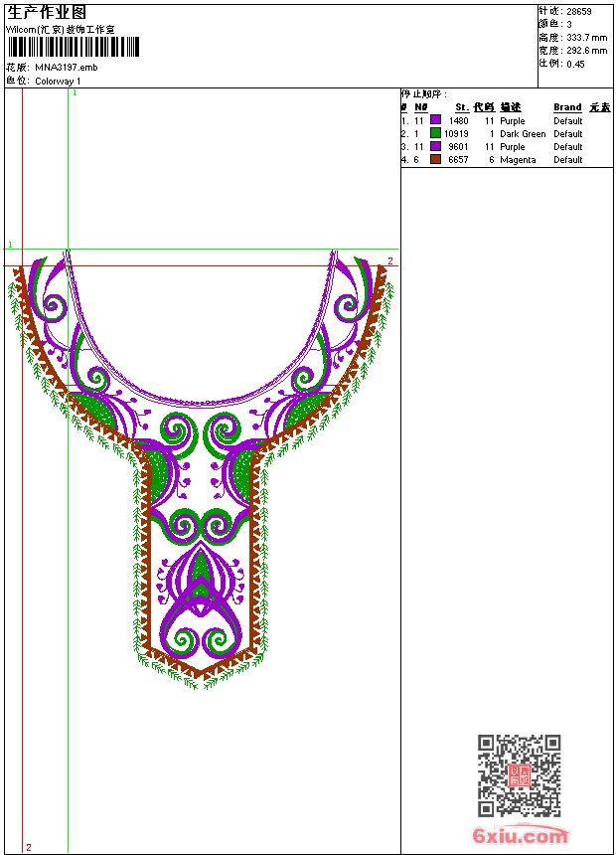Click the QR code image
Viewport: 616px width, 855px height.
[519, 775]
